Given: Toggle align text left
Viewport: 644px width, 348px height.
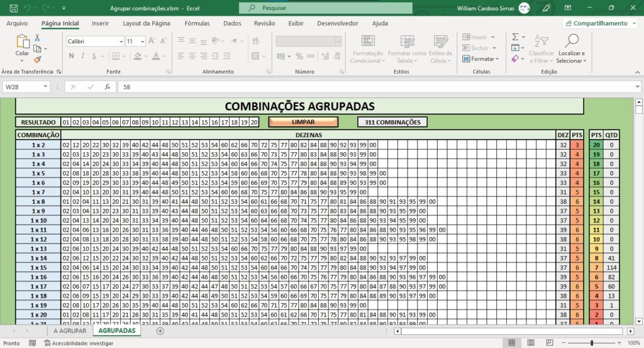Looking at the screenshot, I should coord(180,56).
